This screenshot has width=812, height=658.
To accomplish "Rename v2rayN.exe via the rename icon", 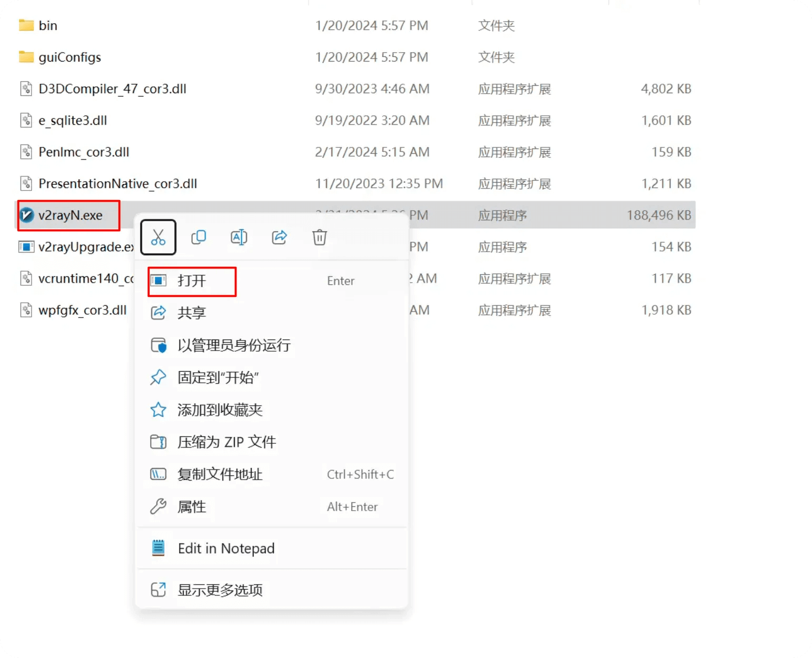I will (x=239, y=237).
